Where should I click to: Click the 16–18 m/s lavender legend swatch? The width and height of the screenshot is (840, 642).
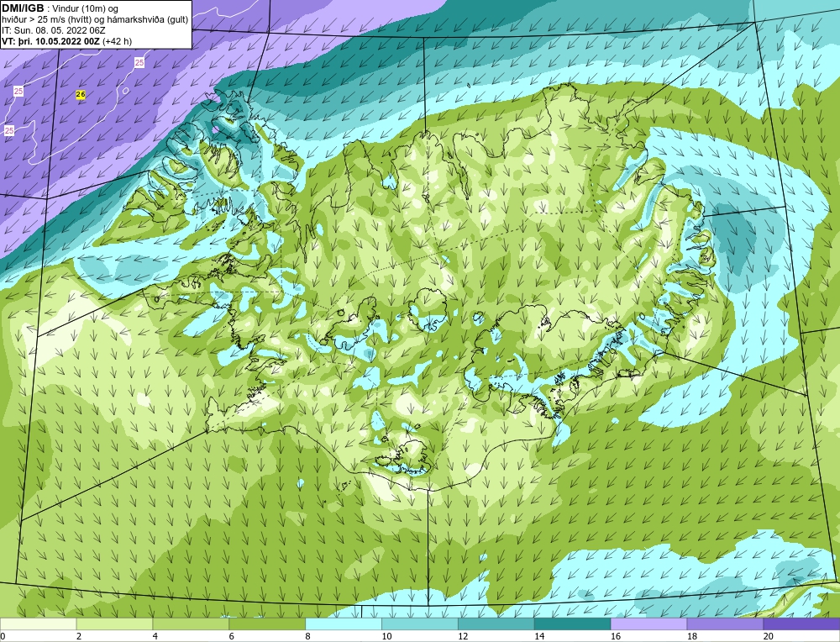click(648, 624)
